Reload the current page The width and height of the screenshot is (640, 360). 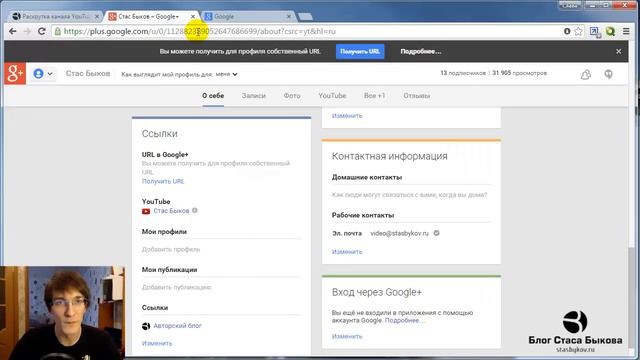tap(41, 31)
